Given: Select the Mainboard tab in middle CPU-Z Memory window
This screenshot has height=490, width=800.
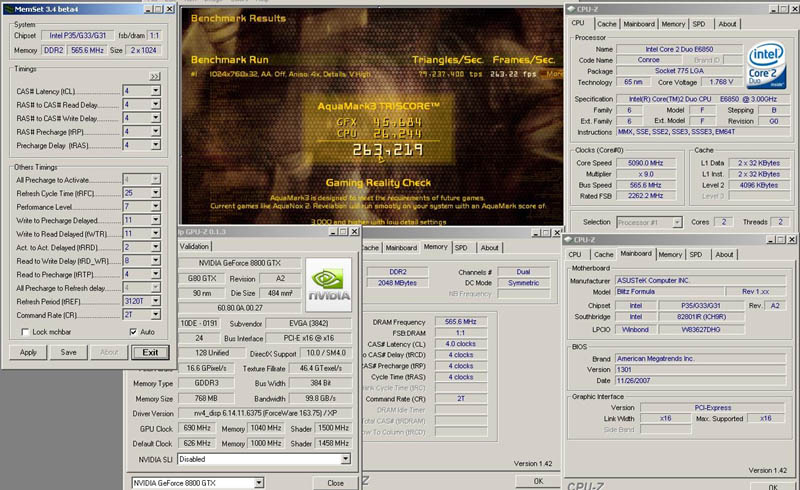Looking at the screenshot, I should [401, 248].
